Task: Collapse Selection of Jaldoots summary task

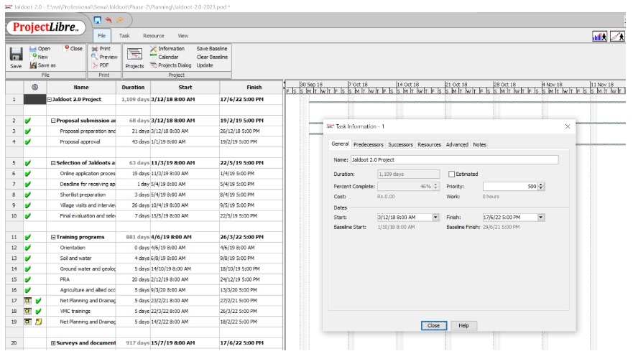Action: (x=53, y=163)
